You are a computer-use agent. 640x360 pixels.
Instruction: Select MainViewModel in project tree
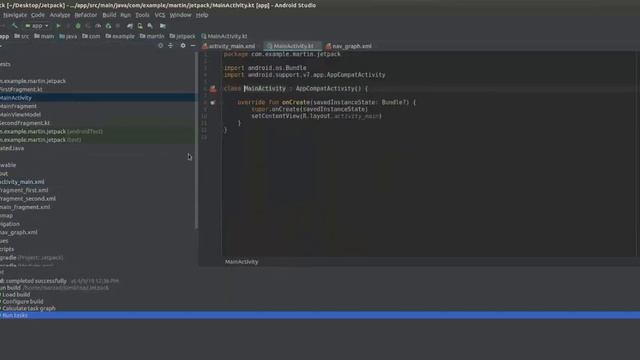pos(20,115)
